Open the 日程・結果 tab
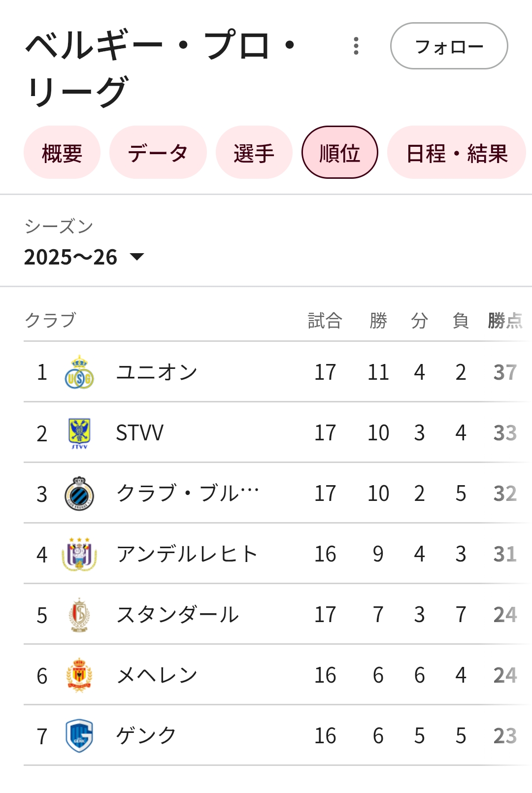 (x=457, y=153)
